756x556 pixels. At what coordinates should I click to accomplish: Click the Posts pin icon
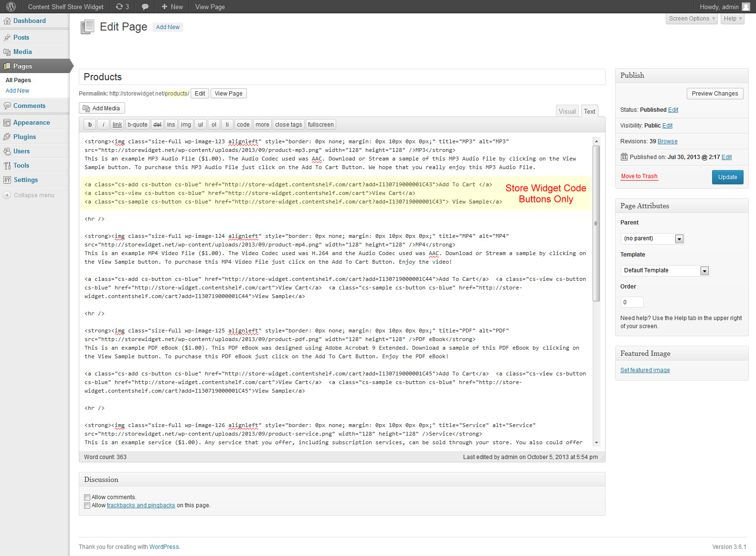tap(7, 38)
